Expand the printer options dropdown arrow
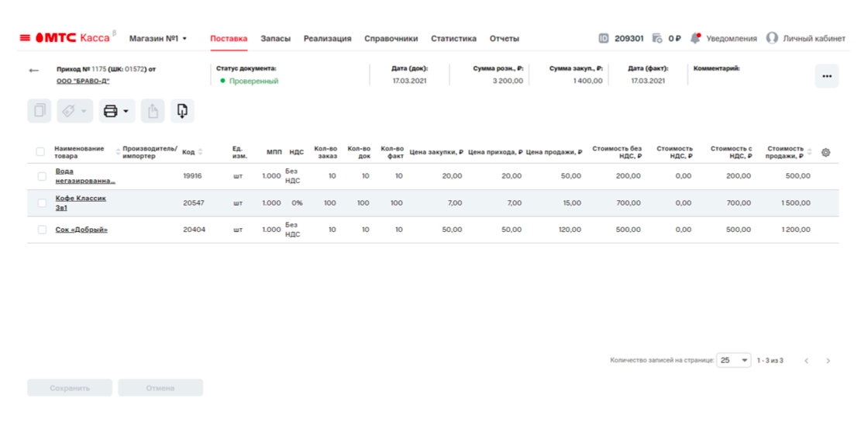Screen dimensions: 868x436 [126, 112]
